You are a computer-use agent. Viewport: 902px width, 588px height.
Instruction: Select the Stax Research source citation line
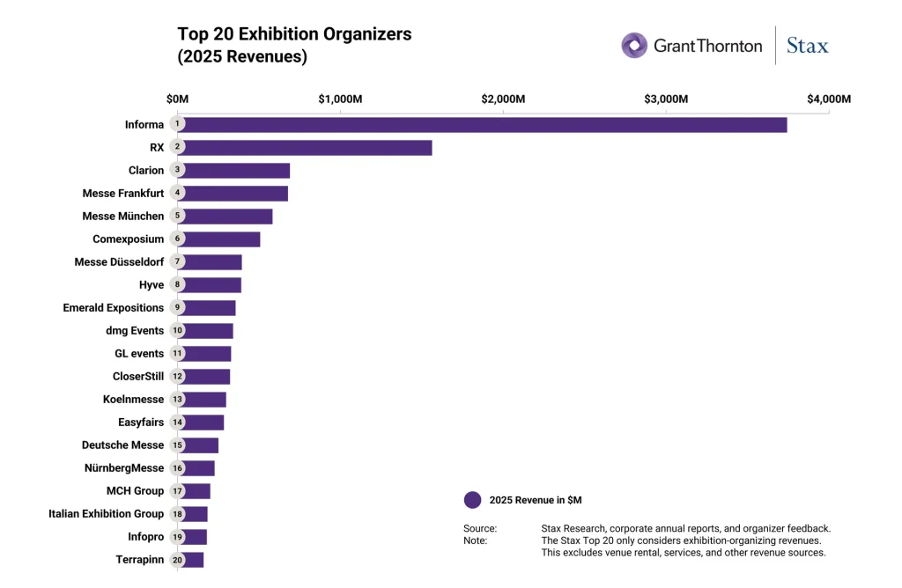coord(685,528)
